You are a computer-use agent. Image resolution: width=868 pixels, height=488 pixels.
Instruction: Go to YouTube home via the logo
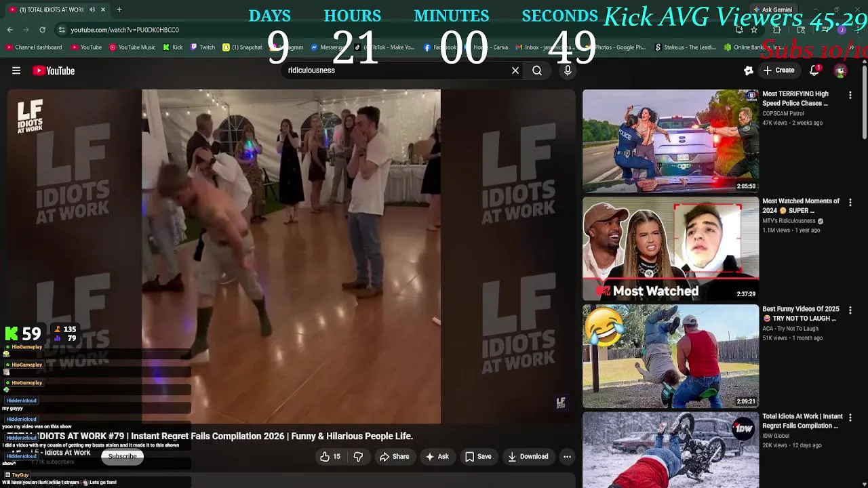click(54, 70)
